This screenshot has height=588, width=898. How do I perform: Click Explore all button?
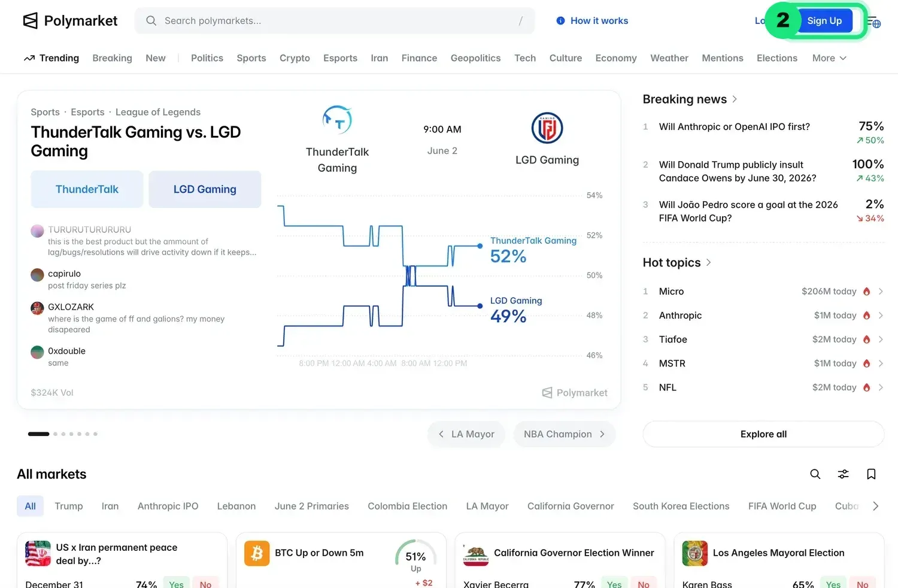click(x=763, y=434)
